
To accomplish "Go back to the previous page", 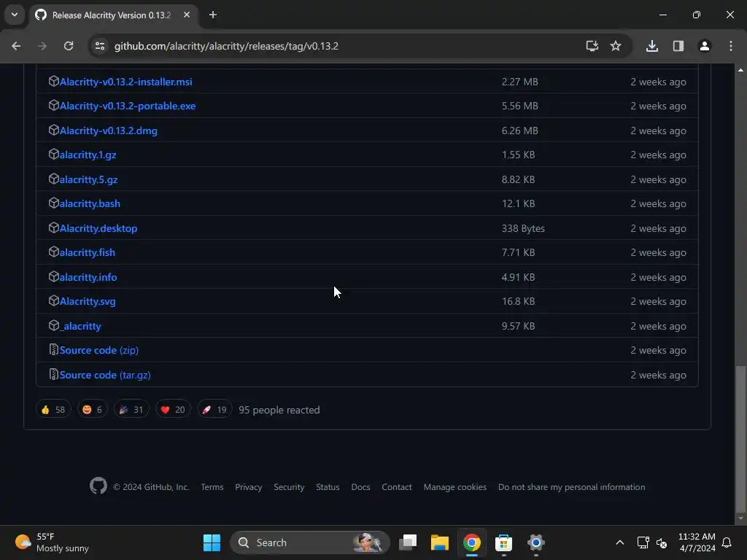I will pos(16,46).
